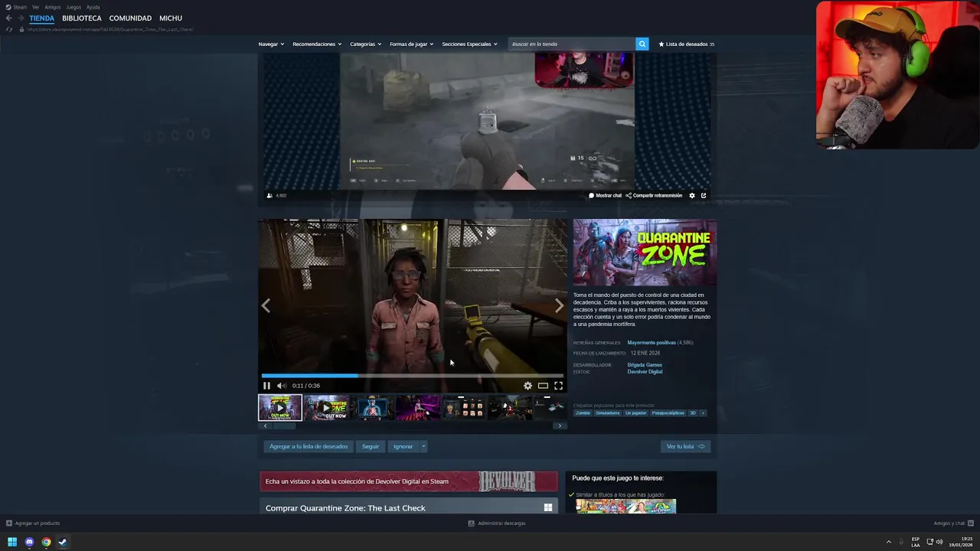The width and height of the screenshot is (980, 551).
Task: Open Lista de deseados
Action: pos(687,44)
